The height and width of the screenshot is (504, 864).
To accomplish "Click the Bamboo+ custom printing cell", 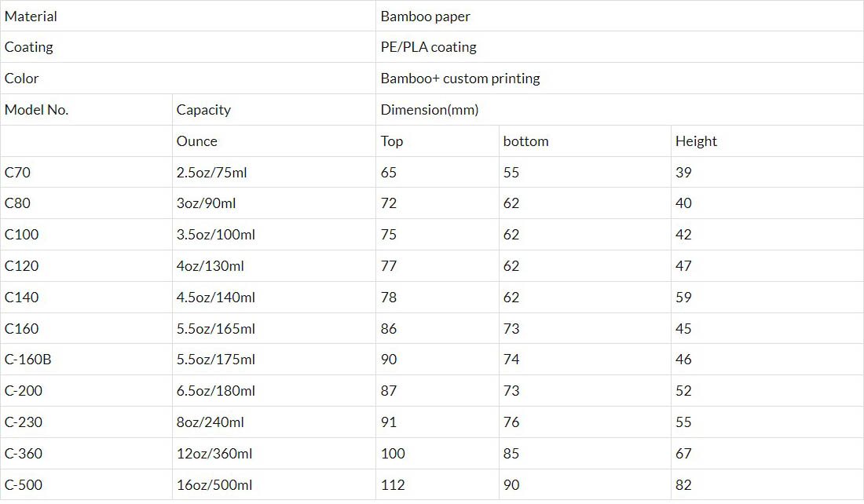I will pyautogui.click(x=460, y=79).
